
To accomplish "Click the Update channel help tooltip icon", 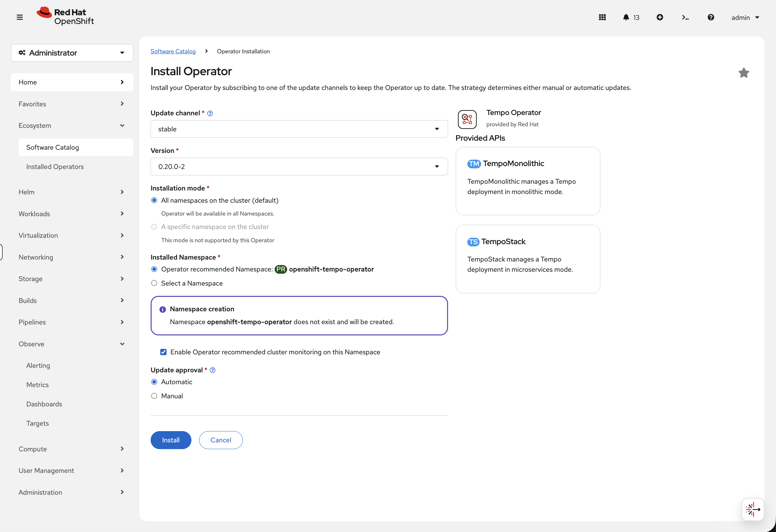I will pos(210,113).
